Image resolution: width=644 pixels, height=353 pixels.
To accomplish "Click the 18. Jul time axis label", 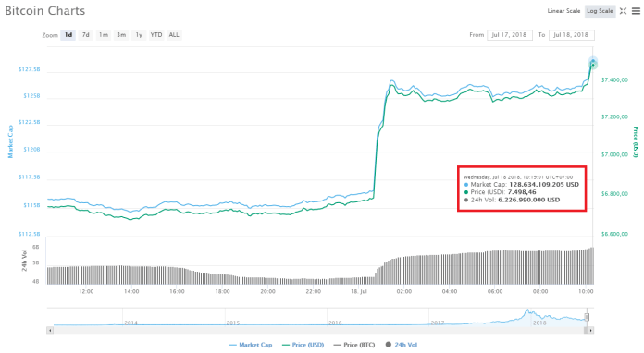I will (x=358, y=291).
